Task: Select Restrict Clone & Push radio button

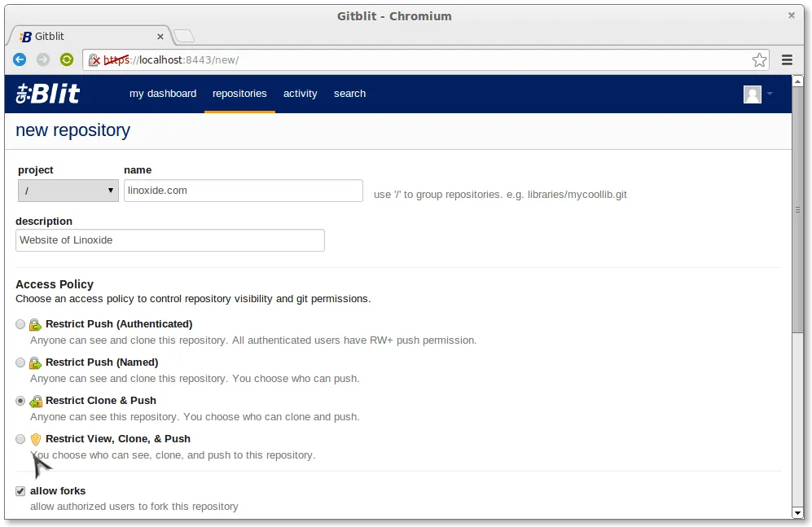Action: click(20, 402)
